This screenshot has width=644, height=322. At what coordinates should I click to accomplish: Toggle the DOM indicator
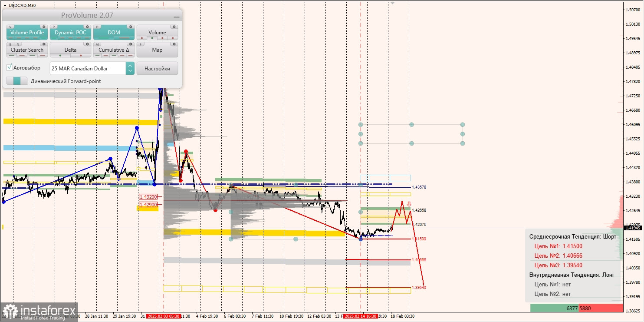coord(114,33)
